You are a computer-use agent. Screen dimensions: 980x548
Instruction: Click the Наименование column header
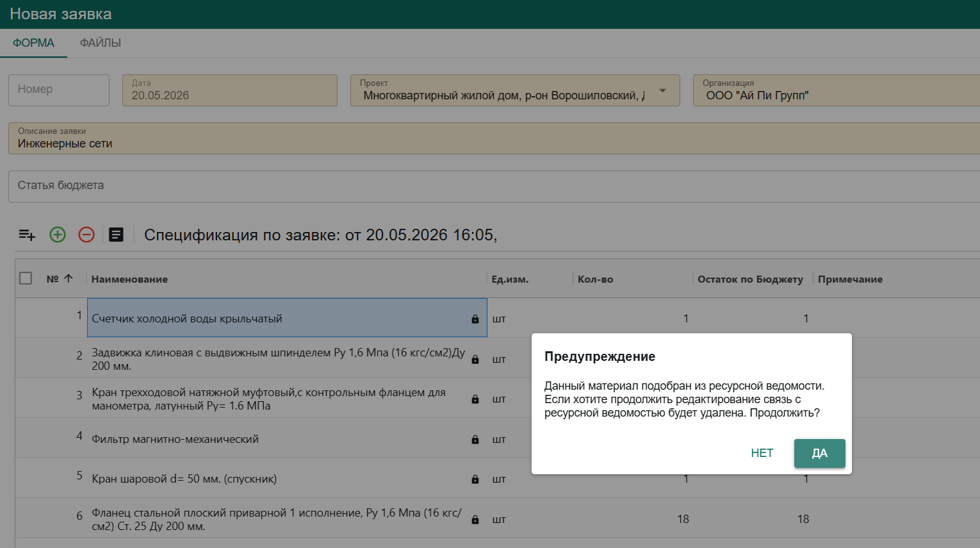[129, 279]
